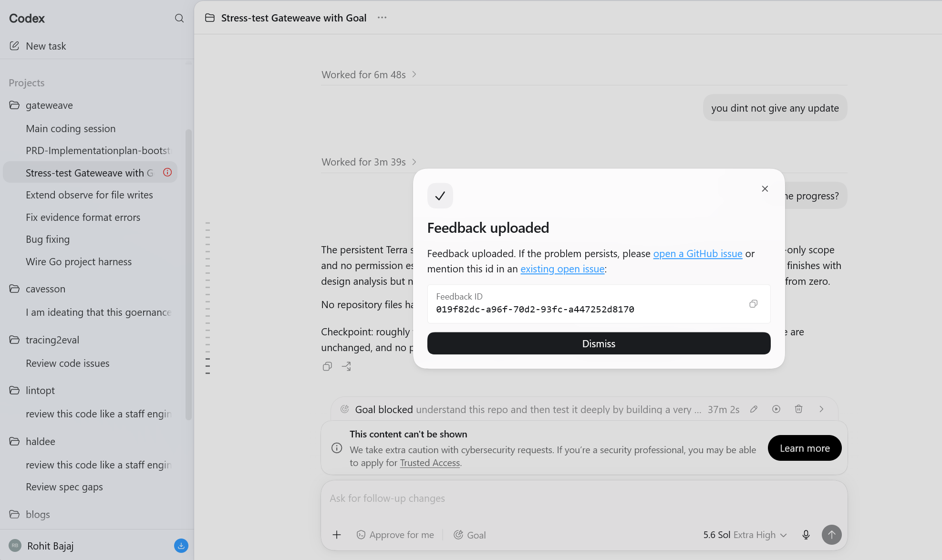Image resolution: width=942 pixels, height=560 pixels.
Task: Open the 5.6 Sol Extra High model dropdown
Action: (745, 535)
